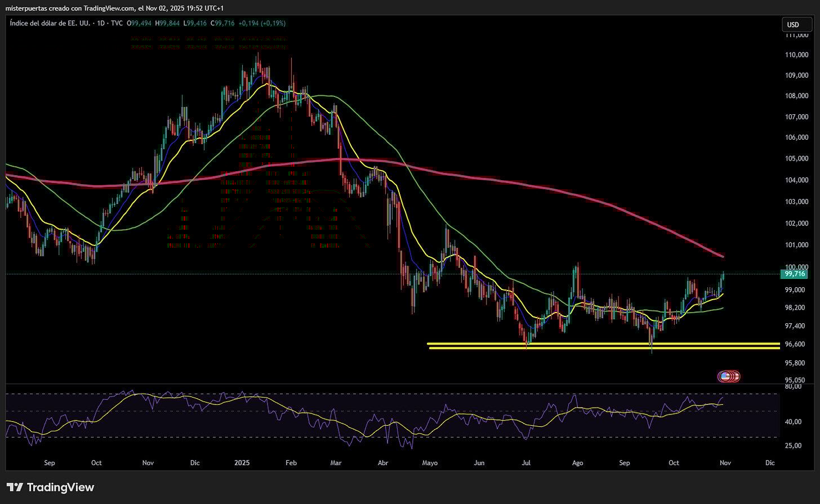The image size is (820, 504).
Task: Click the Mayo label on the time axis
Action: [430, 463]
